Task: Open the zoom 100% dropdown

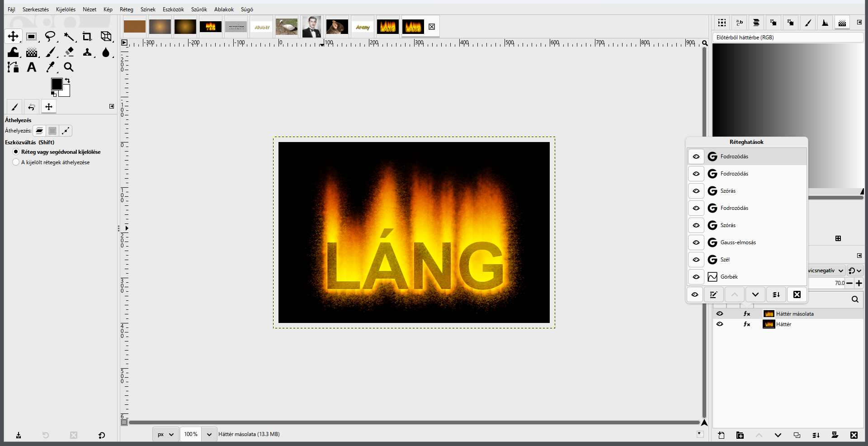Action: [x=209, y=434]
